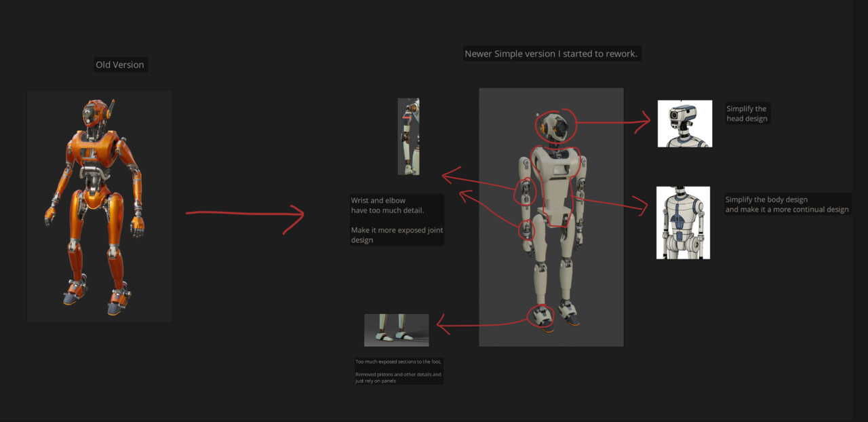Viewport: 868px width, 422px height.
Task: Select the robot head sketch reference thumbnail
Action: tap(685, 123)
